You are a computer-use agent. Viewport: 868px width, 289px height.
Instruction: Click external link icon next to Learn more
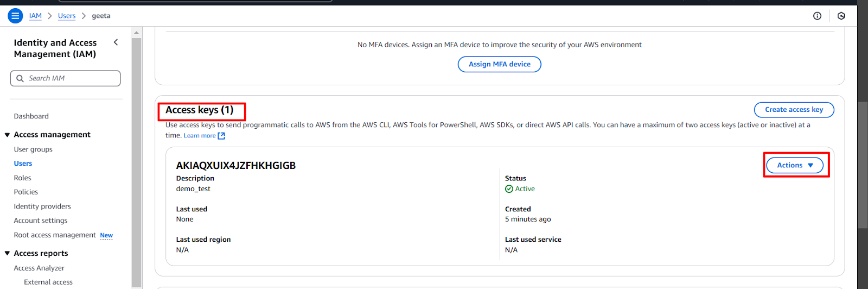[x=221, y=136]
